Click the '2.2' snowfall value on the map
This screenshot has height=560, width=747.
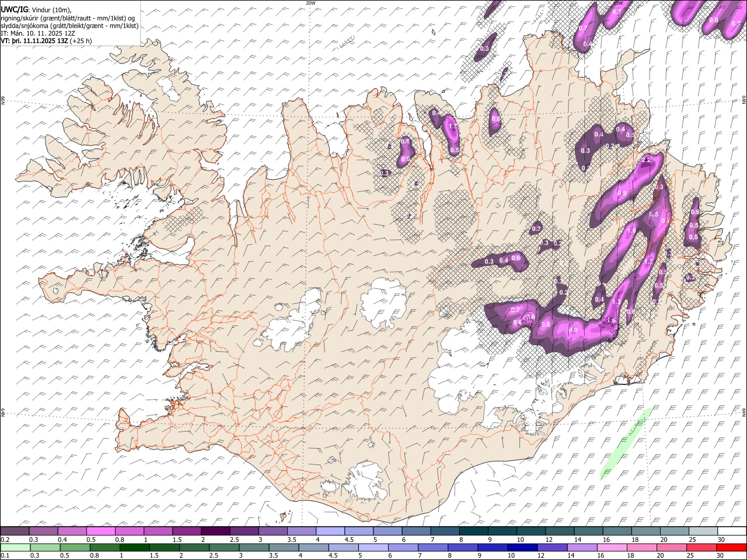coord(645,160)
